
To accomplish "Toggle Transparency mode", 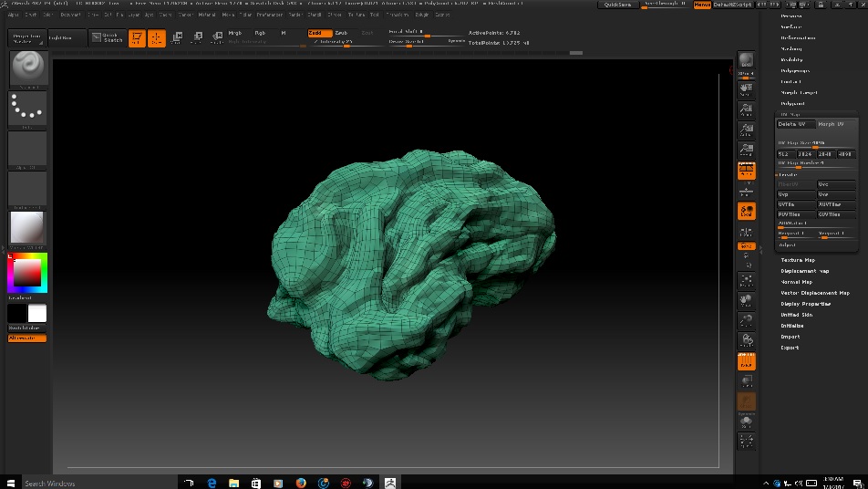I will click(x=746, y=381).
